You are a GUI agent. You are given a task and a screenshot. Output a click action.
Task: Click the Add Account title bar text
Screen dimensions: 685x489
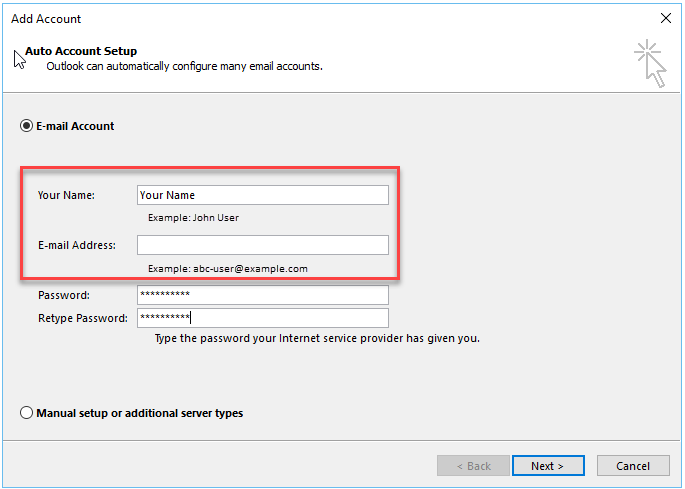[46, 18]
